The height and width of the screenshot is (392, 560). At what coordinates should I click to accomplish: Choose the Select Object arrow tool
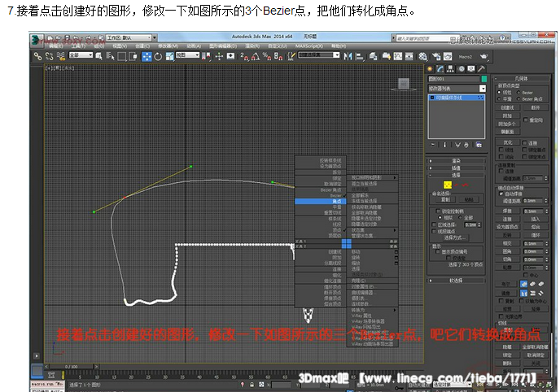coord(99,56)
